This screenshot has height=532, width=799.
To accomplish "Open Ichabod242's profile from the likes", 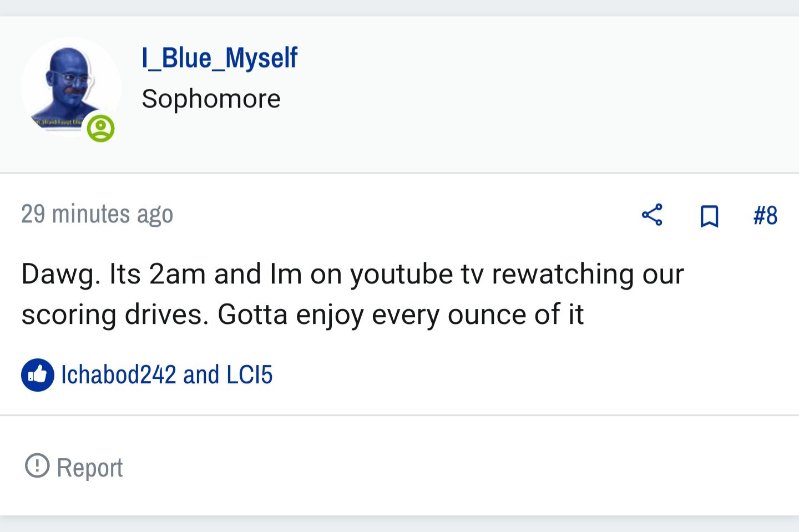I will click(x=118, y=374).
